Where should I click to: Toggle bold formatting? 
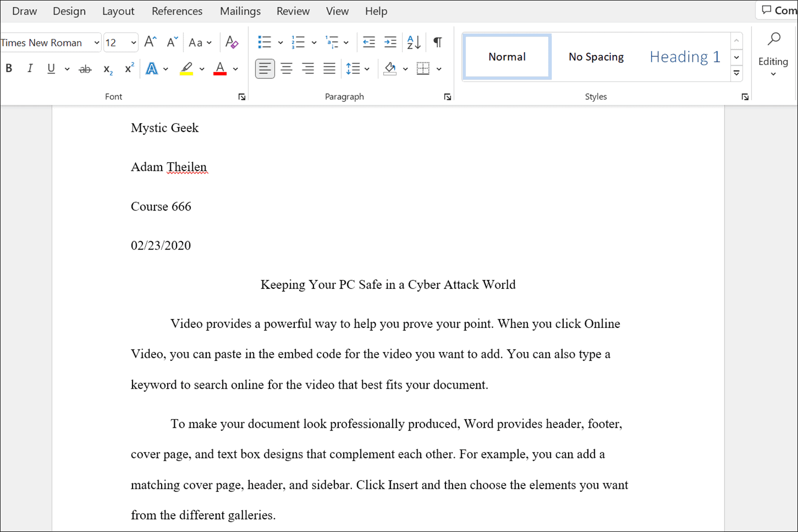pyautogui.click(x=9, y=68)
